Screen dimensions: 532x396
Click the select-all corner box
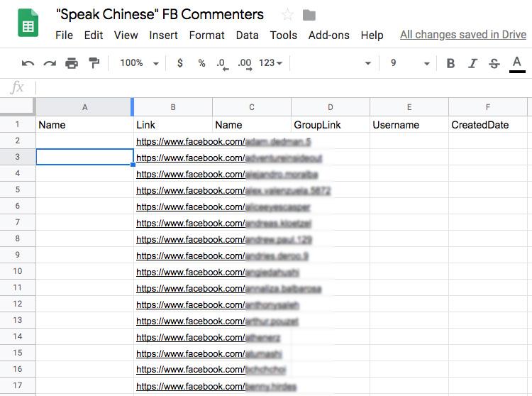coord(17,107)
